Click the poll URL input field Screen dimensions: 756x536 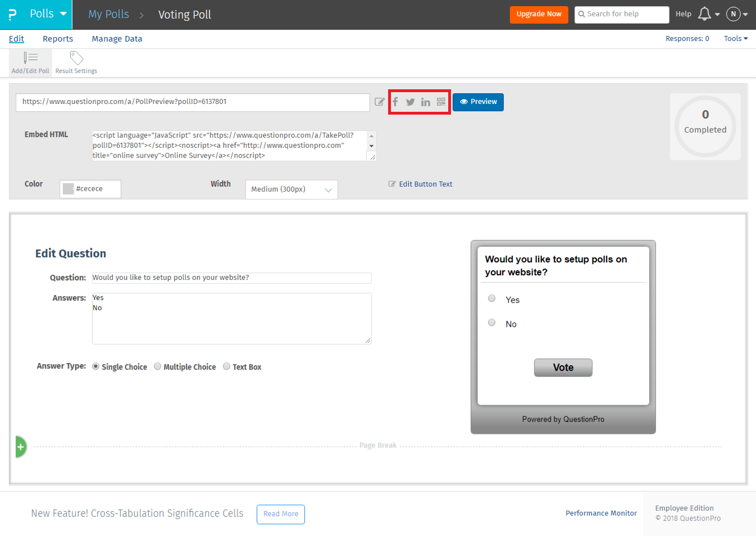(193, 102)
